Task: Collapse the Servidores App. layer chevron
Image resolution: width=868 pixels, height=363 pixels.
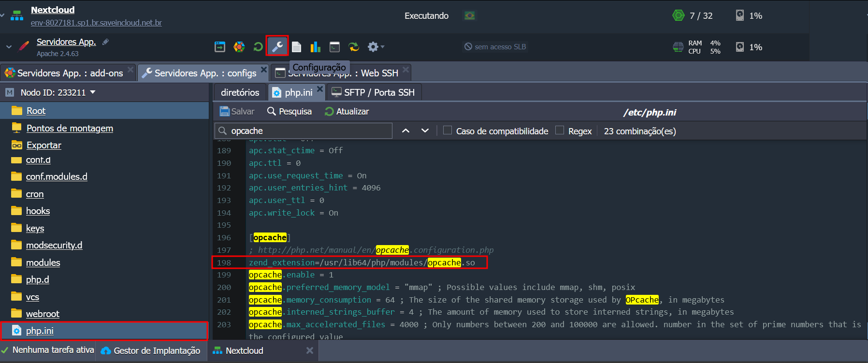Action: click(x=9, y=47)
